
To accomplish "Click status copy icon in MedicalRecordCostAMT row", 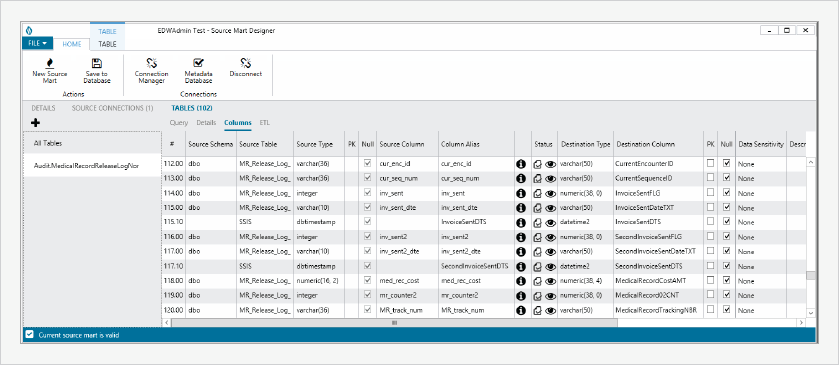I will click(x=538, y=281).
